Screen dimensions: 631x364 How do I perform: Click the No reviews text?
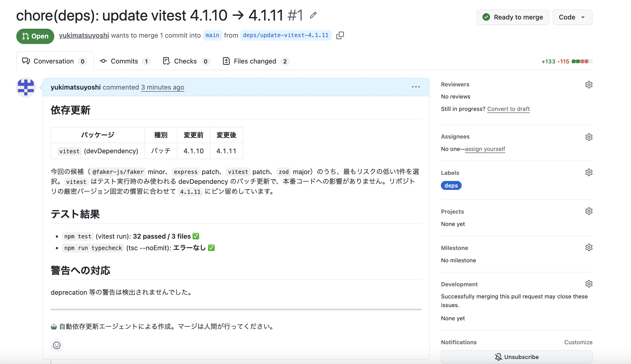(456, 96)
